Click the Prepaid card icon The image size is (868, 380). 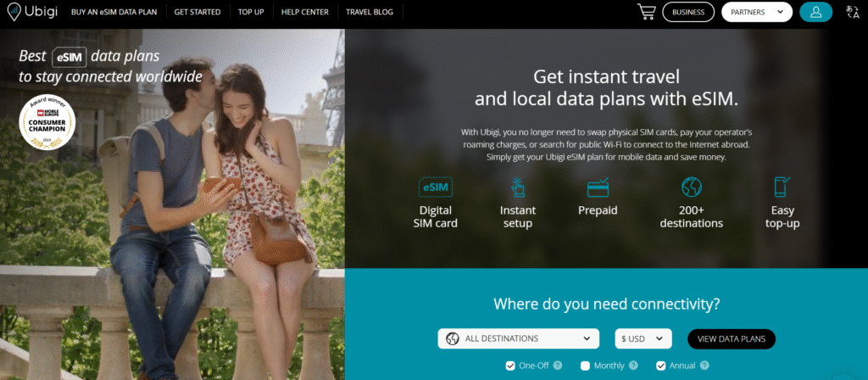(598, 187)
